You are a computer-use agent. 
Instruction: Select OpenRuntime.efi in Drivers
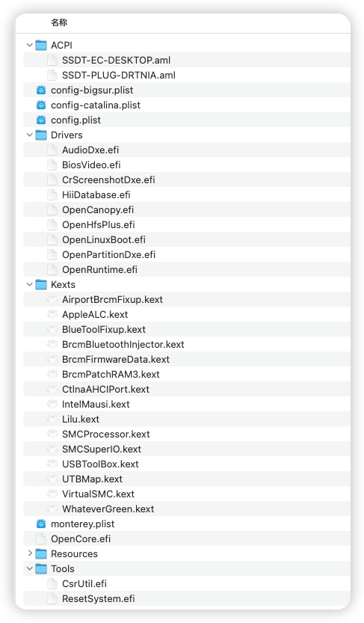coord(187,270)
